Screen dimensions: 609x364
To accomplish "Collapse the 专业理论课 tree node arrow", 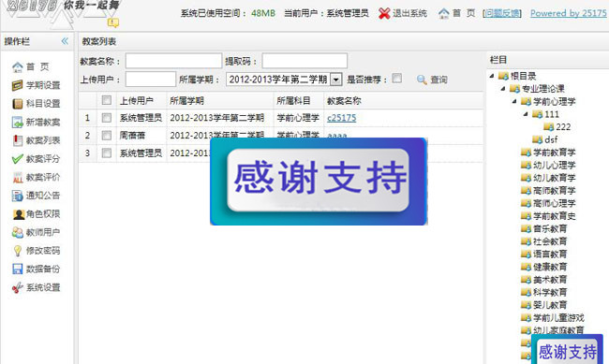I will click(x=503, y=89).
